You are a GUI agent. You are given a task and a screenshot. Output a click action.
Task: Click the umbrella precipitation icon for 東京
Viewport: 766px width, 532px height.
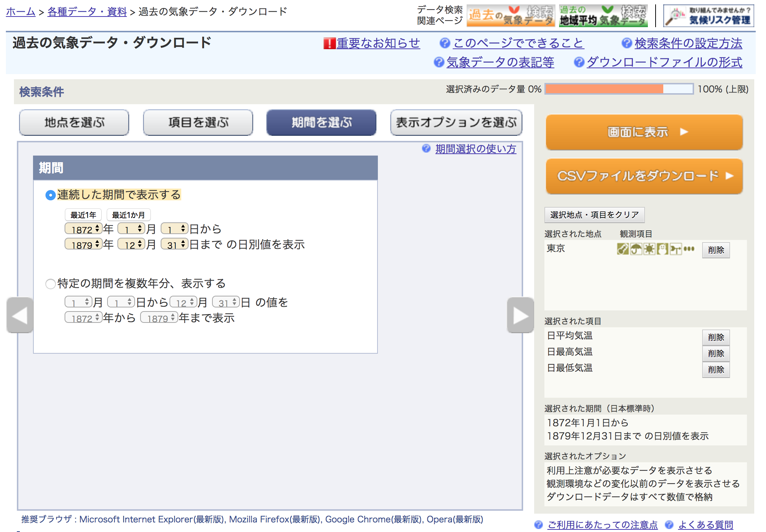(x=636, y=249)
